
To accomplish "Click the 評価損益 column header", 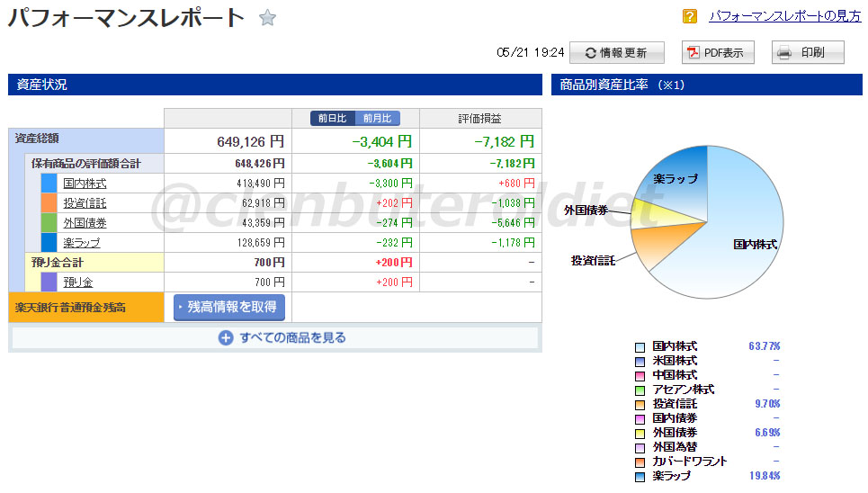I will (x=480, y=119).
